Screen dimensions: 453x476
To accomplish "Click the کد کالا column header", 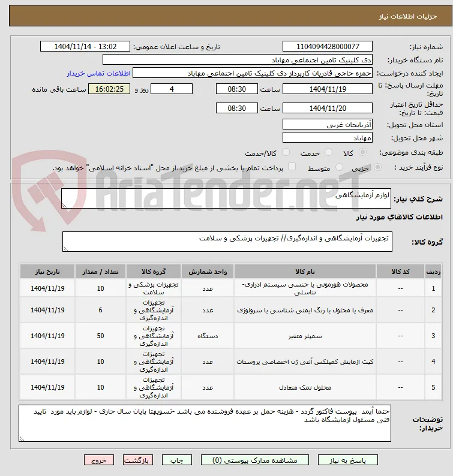I will pos(400,272).
